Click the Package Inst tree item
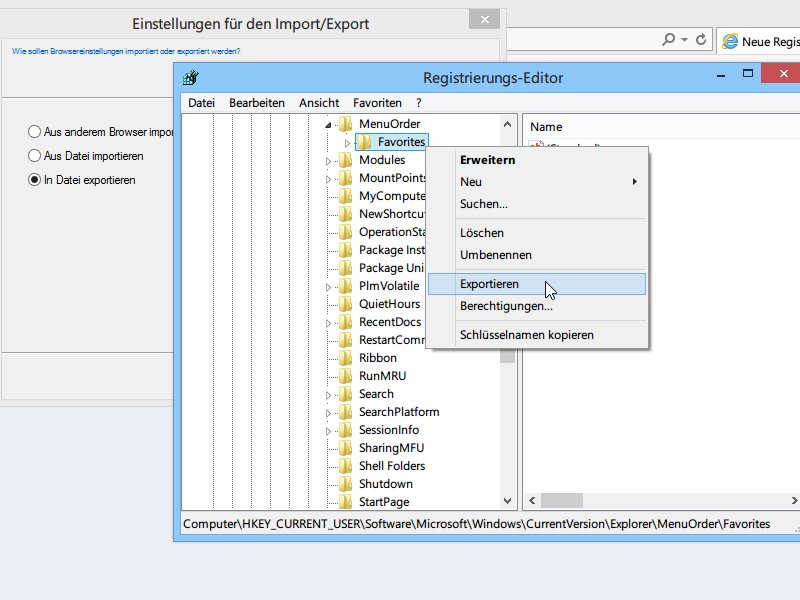 [x=391, y=250]
